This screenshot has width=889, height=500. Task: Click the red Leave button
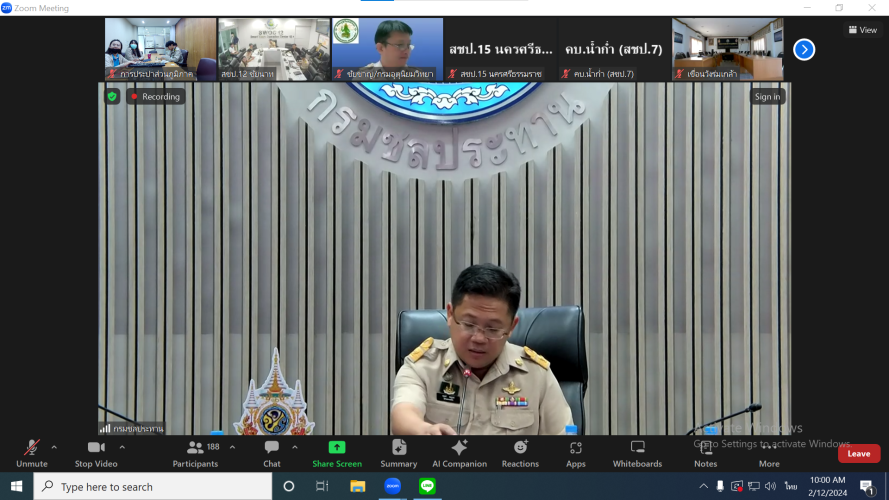[x=858, y=453]
